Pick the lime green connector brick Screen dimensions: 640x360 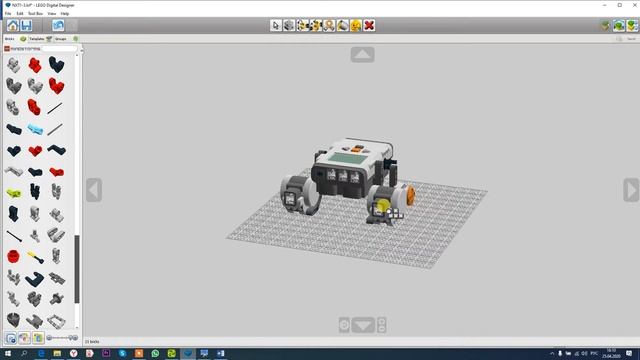coord(13,192)
